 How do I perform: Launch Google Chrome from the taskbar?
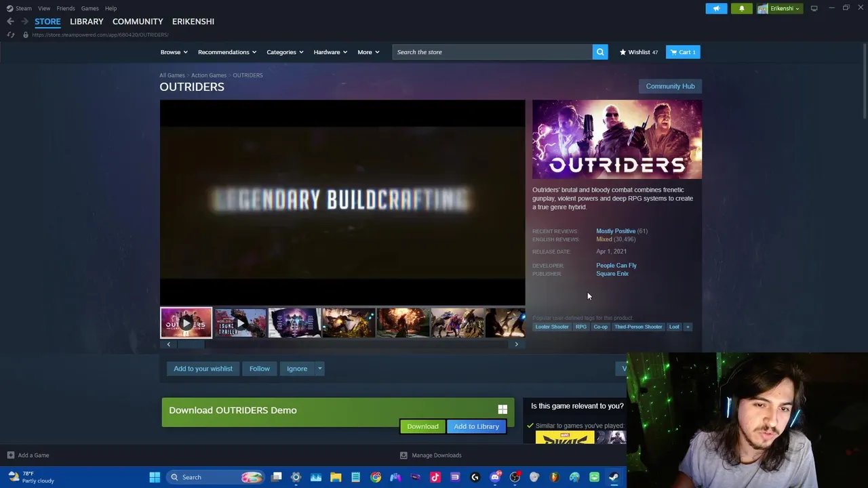coord(375,477)
